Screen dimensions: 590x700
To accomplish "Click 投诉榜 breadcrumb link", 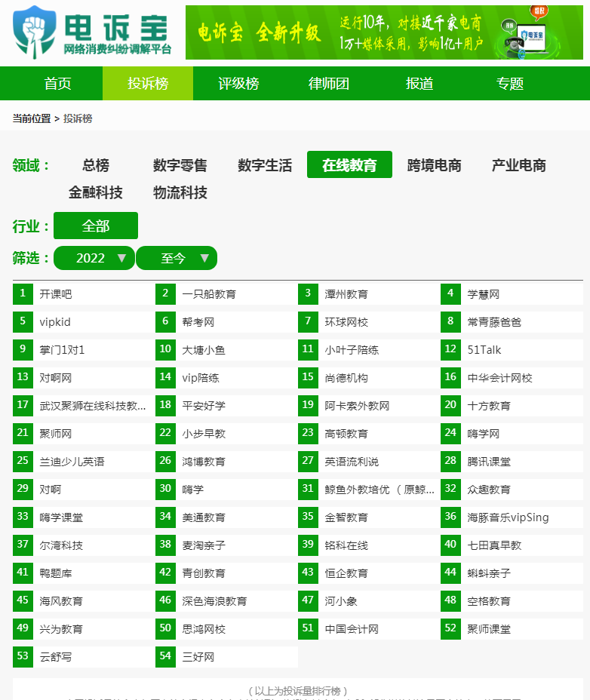I will pyautogui.click(x=78, y=118).
